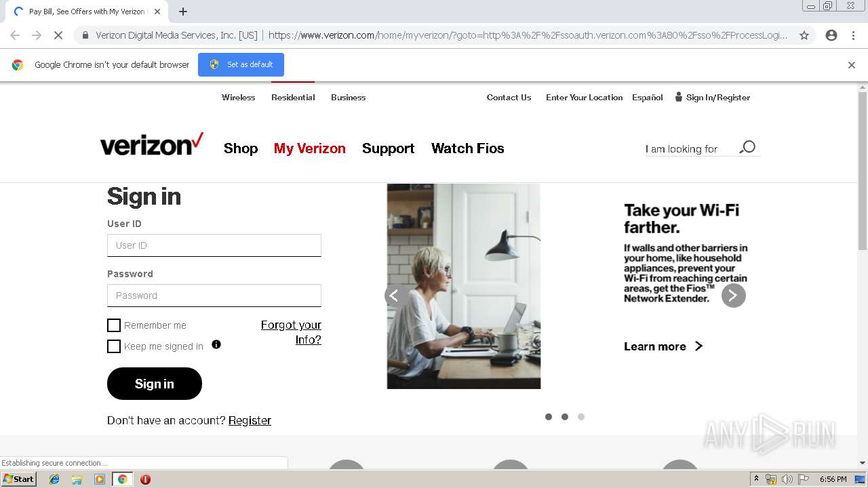
Task: Check the Keep me signed in checkbox
Action: (x=114, y=346)
